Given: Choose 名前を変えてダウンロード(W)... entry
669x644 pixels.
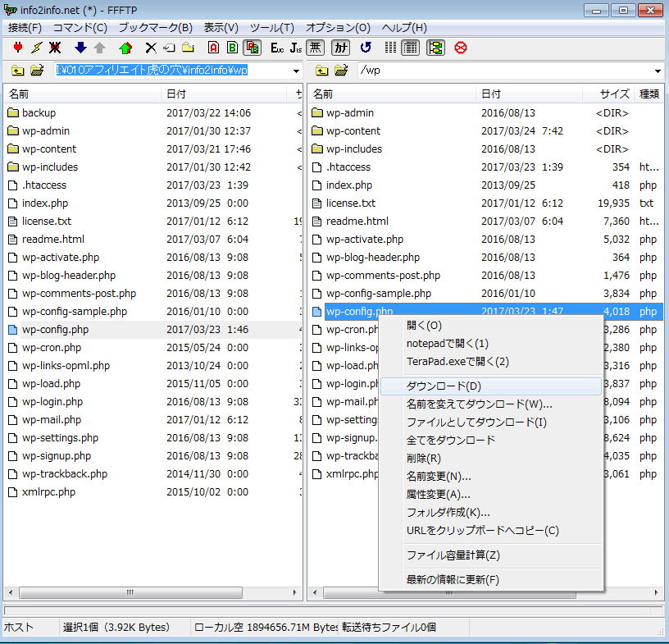Looking at the screenshot, I should click(x=491, y=404).
